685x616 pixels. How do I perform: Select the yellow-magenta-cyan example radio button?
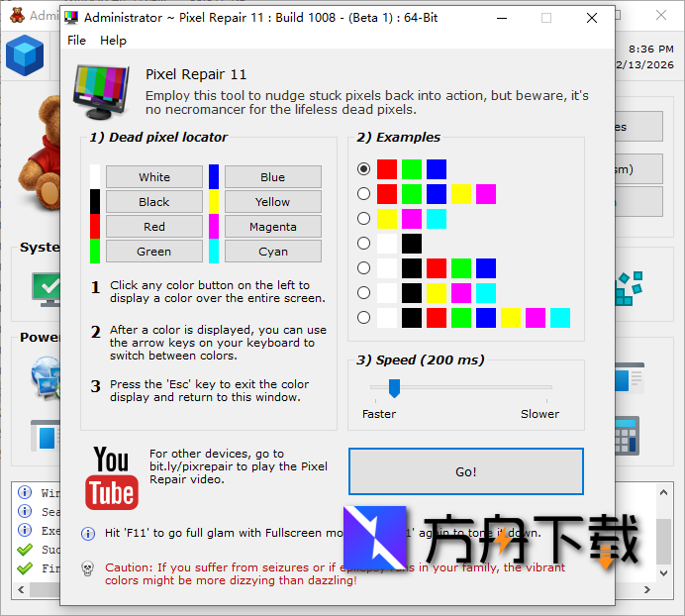pyautogui.click(x=364, y=219)
